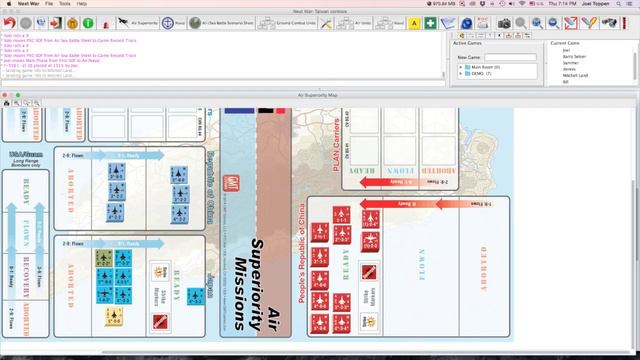Open the File menu
Image resolution: width=640 pixels, height=360 pixels.
[x=49, y=4]
